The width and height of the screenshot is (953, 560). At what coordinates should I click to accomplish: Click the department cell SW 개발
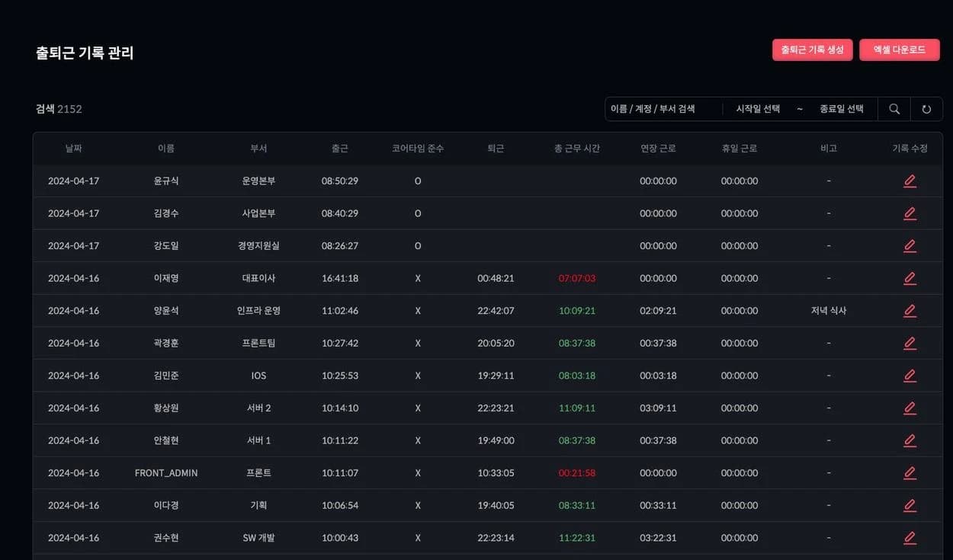(x=259, y=537)
